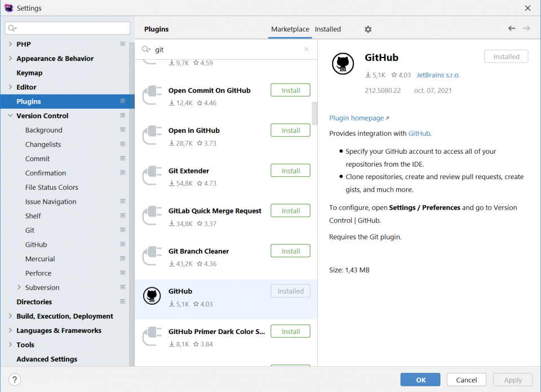The width and height of the screenshot is (541, 392).
Task: Click the Open Commit On GitHub plugin icon
Action: 152,95
